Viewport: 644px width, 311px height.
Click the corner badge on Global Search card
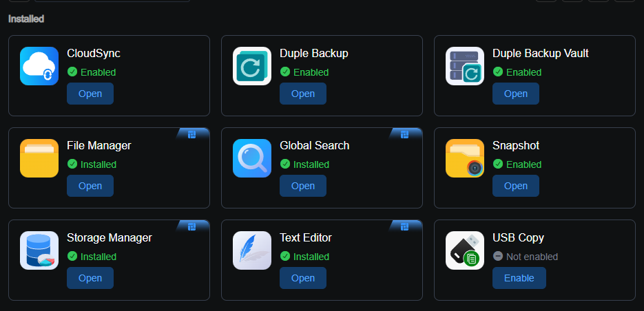(404, 135)
